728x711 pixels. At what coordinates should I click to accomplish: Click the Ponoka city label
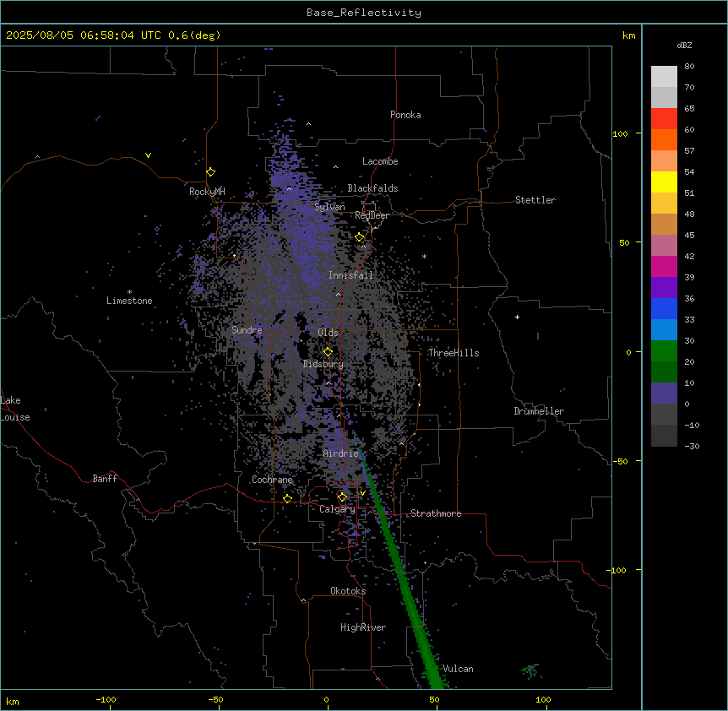click(x=405, y=115)
